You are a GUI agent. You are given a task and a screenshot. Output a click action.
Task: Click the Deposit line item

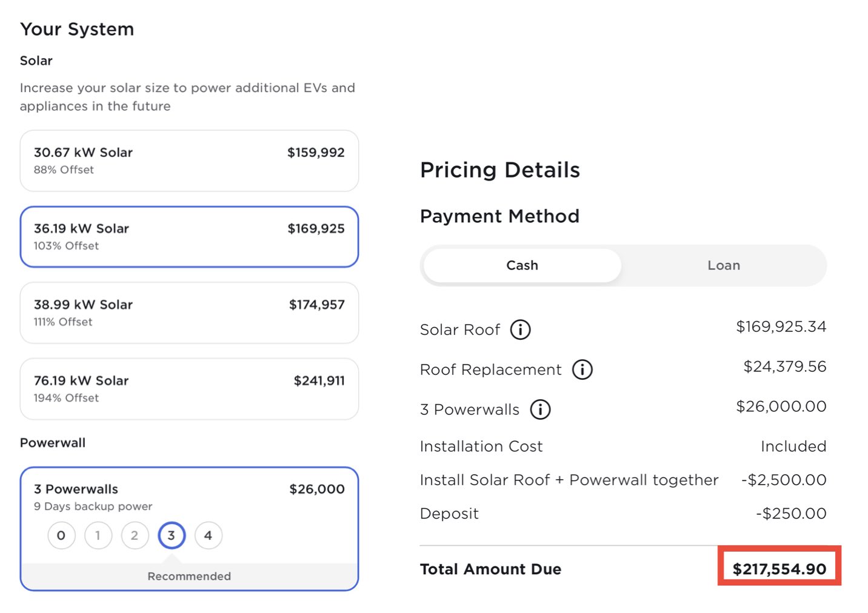point(449,514)
